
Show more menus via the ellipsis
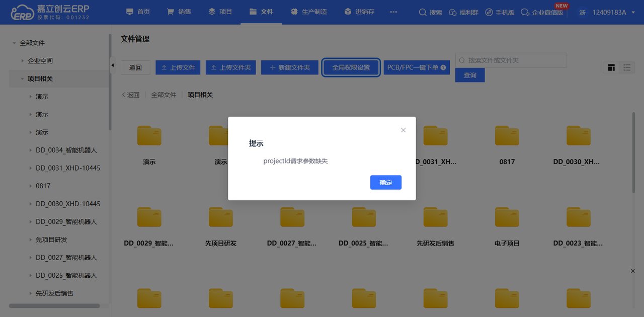point(393,12)
